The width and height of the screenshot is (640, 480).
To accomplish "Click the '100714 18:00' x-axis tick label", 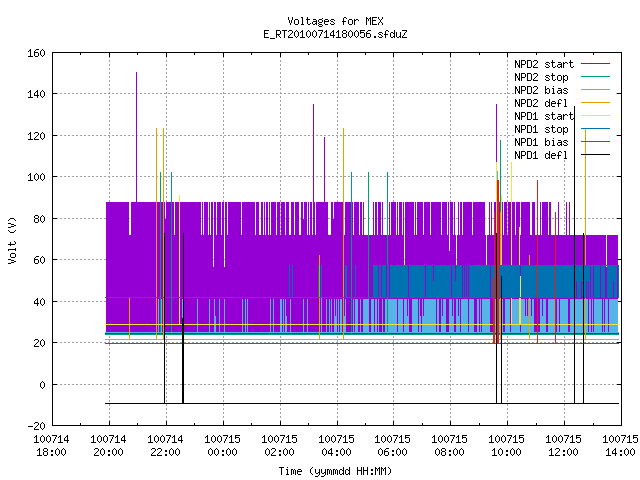I will click(x=51, y=446).
